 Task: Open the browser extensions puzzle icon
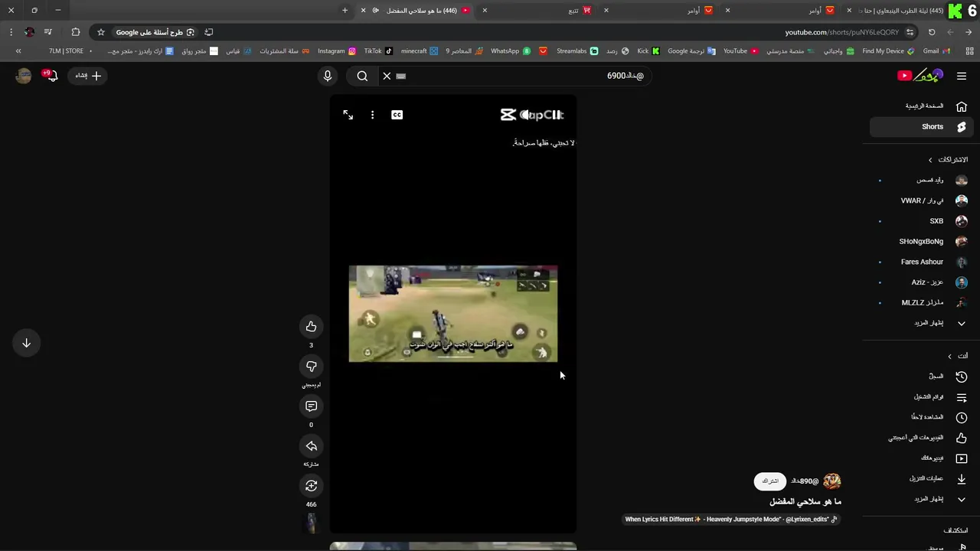pyautogui.click(x=75, y=32)
